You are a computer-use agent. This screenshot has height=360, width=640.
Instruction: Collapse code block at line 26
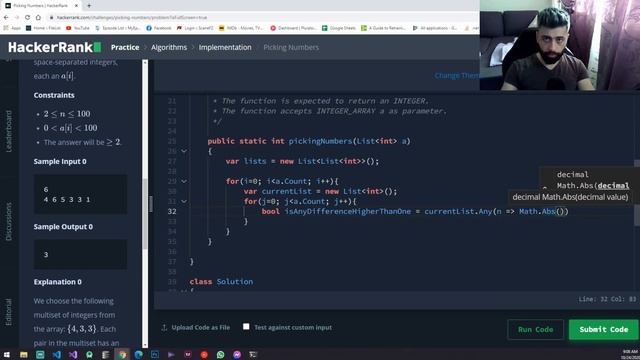click(x=184, y=151)
